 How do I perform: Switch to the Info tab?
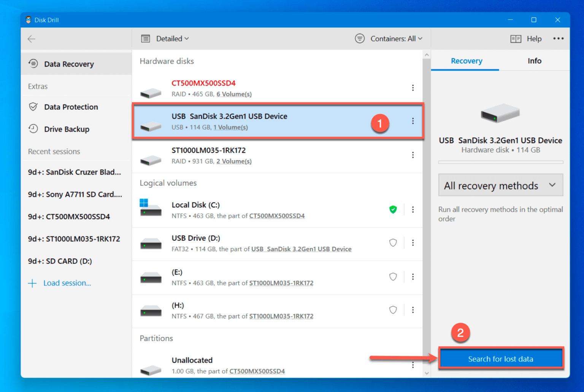534,60
